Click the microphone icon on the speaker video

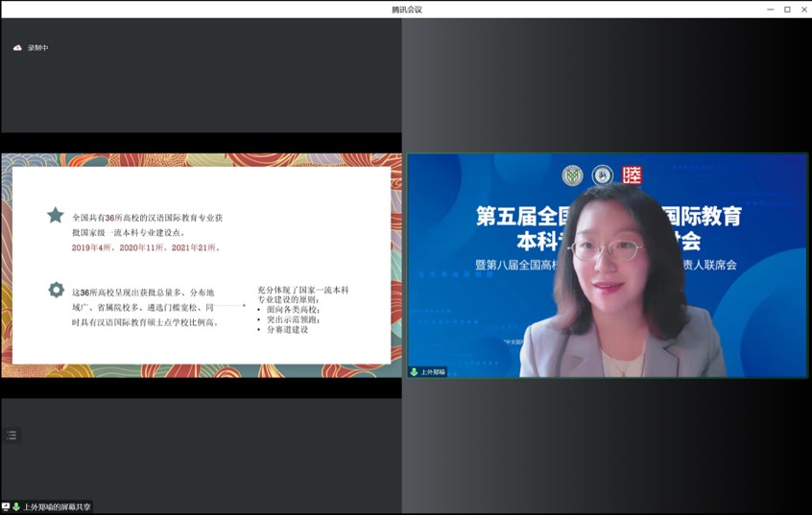point(415,372)
